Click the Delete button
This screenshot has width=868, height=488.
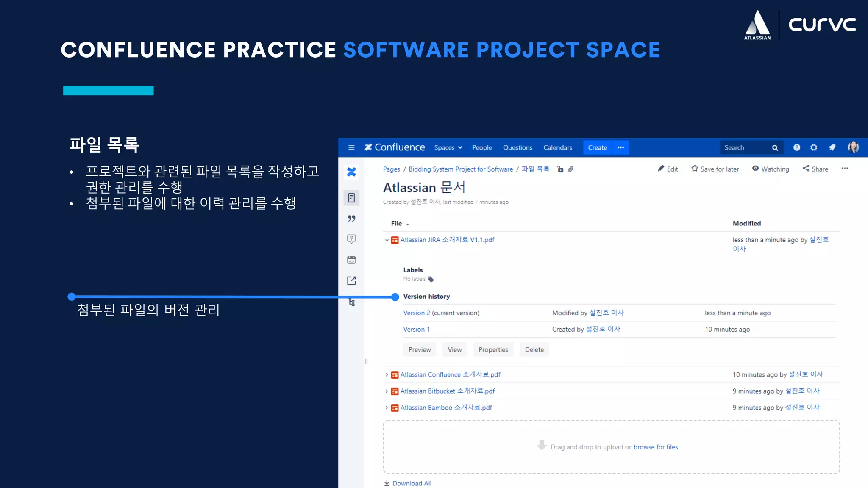tap(534, 349)
